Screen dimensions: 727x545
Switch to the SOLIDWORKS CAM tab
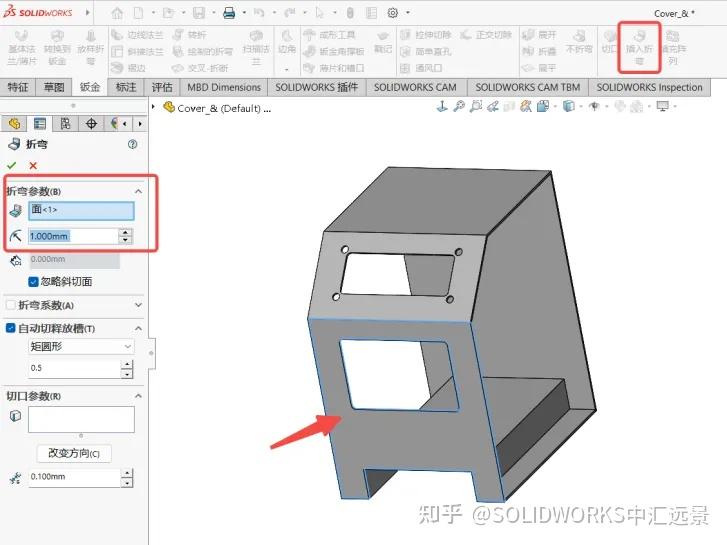(x=415, y=87)
